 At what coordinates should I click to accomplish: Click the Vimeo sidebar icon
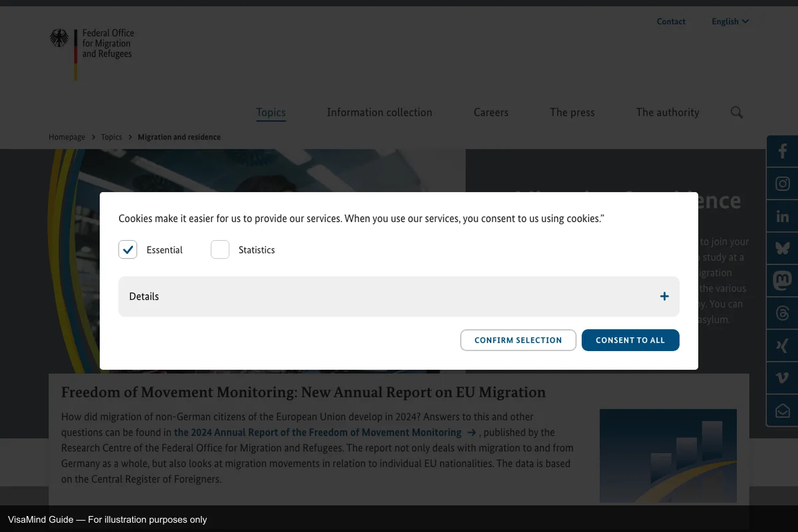click(x=783, y=378)
